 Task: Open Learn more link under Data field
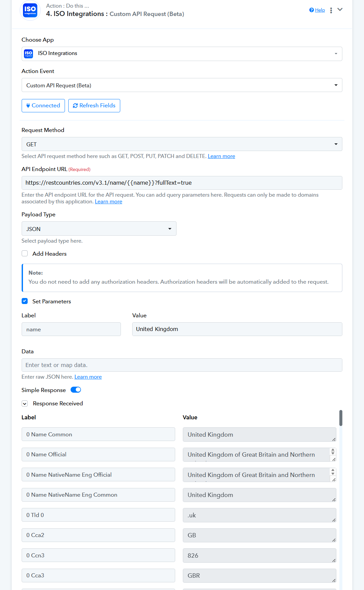coord(88,377)
